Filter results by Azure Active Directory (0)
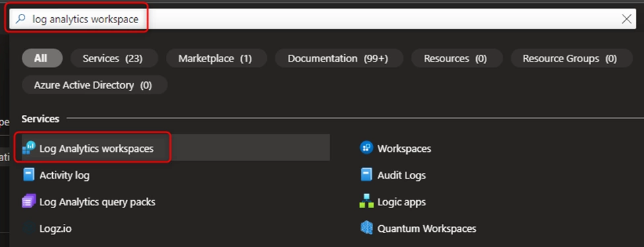 click(94, 85)
